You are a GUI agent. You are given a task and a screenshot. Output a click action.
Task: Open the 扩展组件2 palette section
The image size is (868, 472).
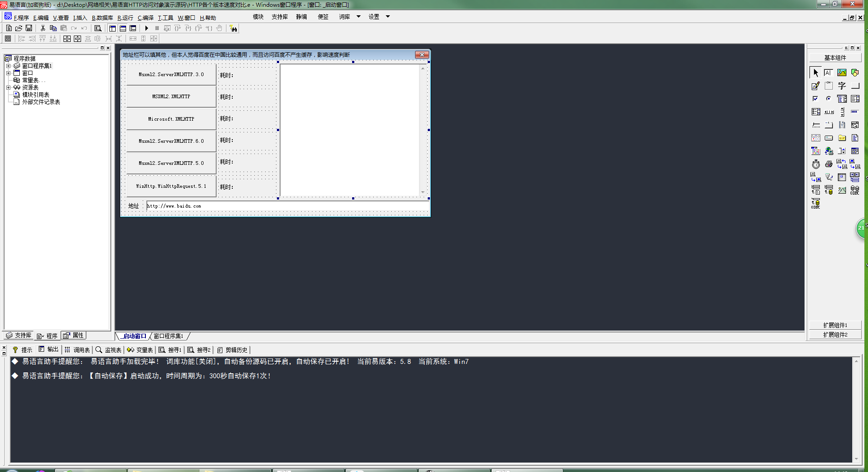(x=835, y=335)
